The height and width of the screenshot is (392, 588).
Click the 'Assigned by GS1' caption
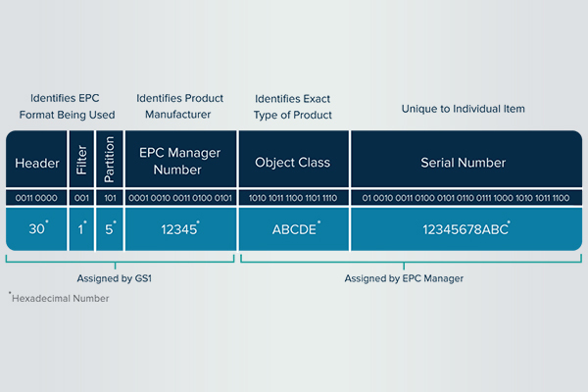tap(118, 278)
